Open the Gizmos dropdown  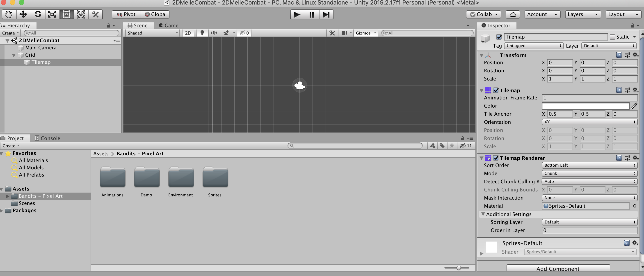click(365, 33)
